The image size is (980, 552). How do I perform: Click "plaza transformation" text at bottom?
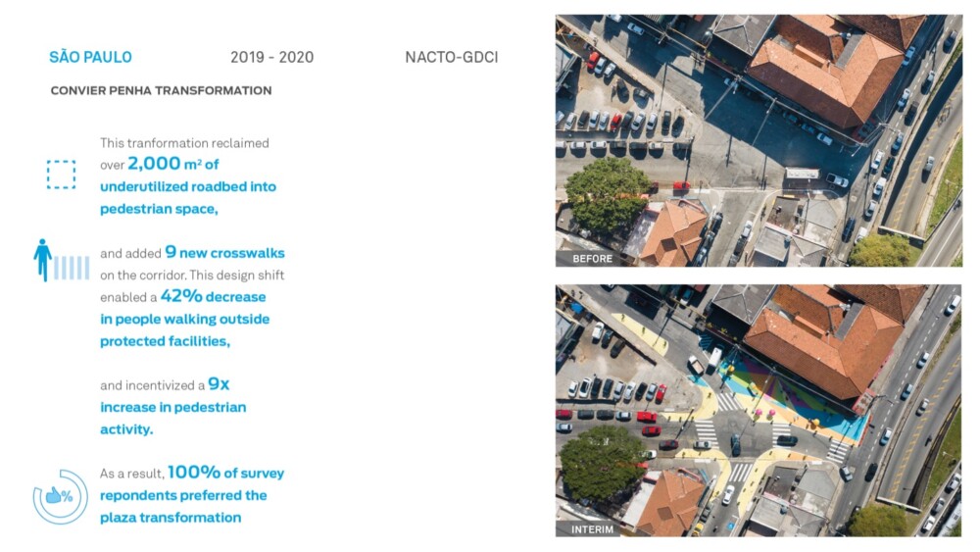[x=171, y=518]
